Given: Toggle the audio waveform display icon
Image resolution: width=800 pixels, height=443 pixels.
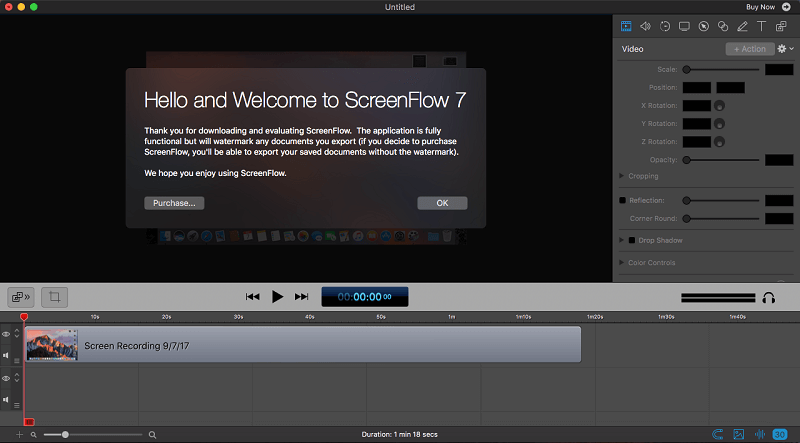Looking at the screenshot, I should coord(759,434).
